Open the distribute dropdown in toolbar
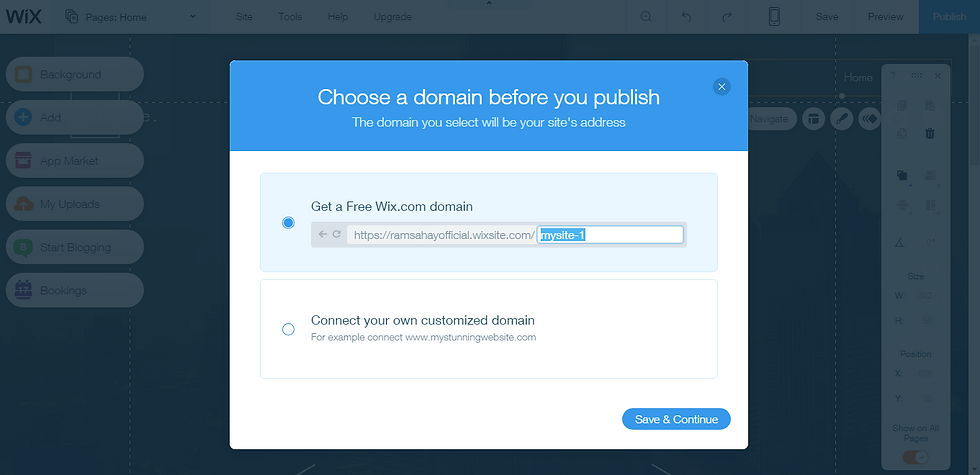This screenshot has width=980, height=475. coord(902,206)
